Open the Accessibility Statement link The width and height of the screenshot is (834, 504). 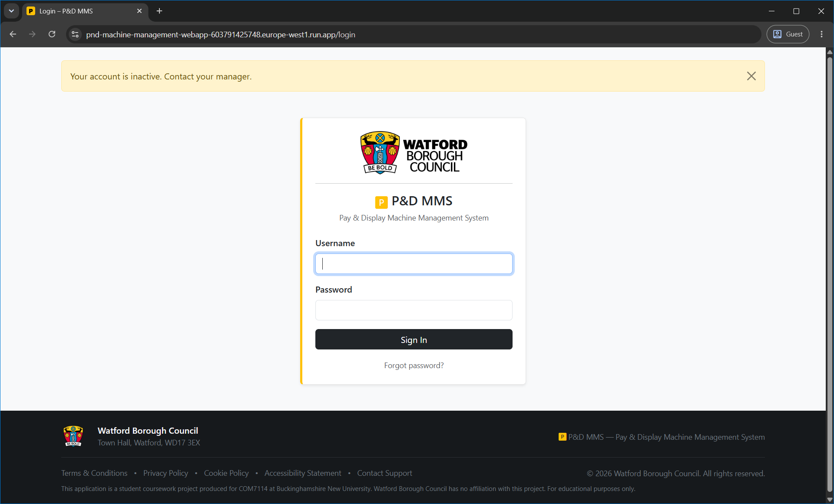click(x=303, y=473)
